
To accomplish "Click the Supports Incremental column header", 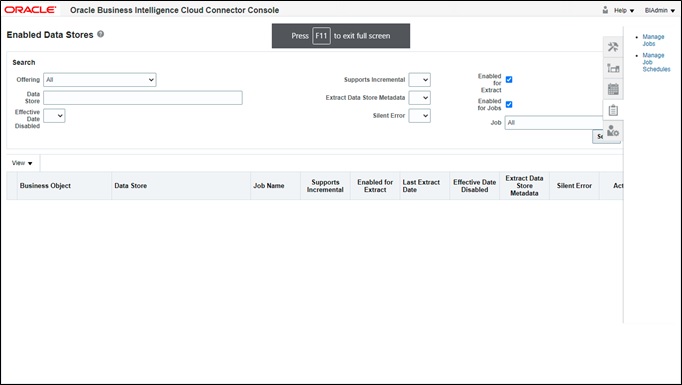I will click(x=325, y=186).
